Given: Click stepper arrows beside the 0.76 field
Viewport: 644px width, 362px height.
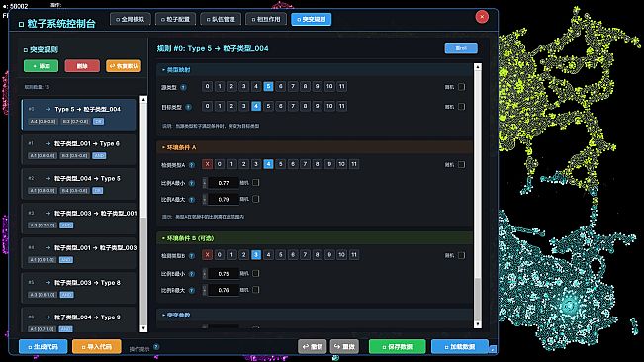Looking at the screenshot, I should click(205, 290).
